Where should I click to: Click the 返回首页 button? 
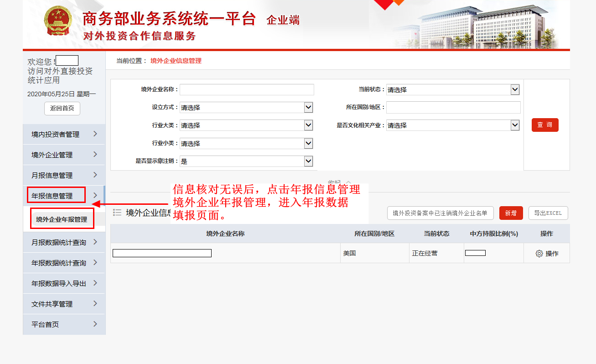pos(62,109)
